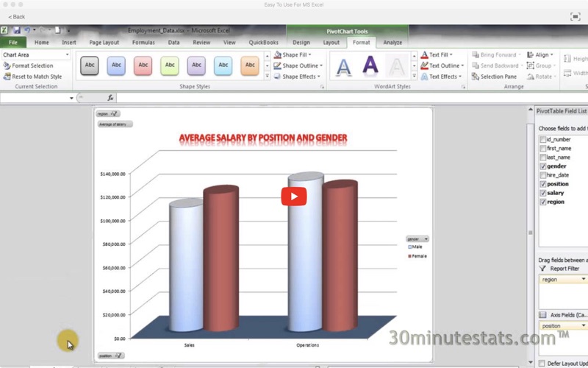Click the Text Outline icon

coord(424,66)
